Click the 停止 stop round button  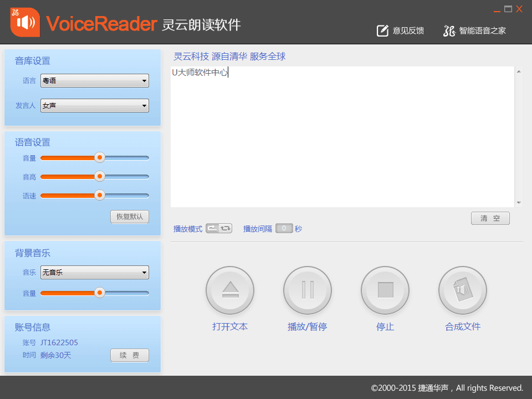pyautogui.click(x=385, y=290)
